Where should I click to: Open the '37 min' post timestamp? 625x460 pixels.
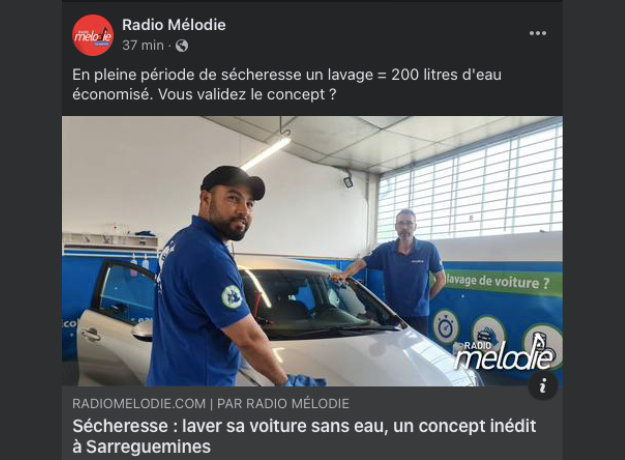tap(143, 45)
